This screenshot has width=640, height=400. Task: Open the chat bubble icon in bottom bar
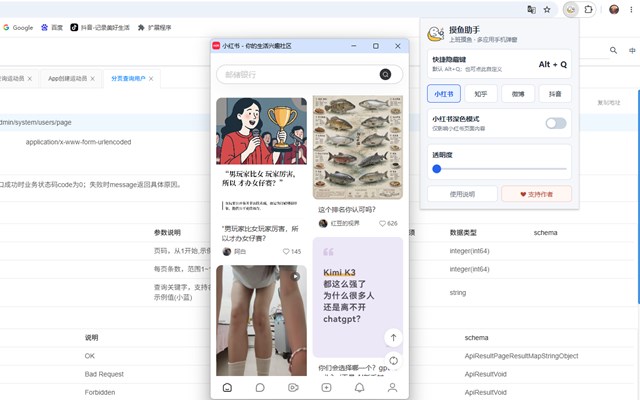(260, 387)
